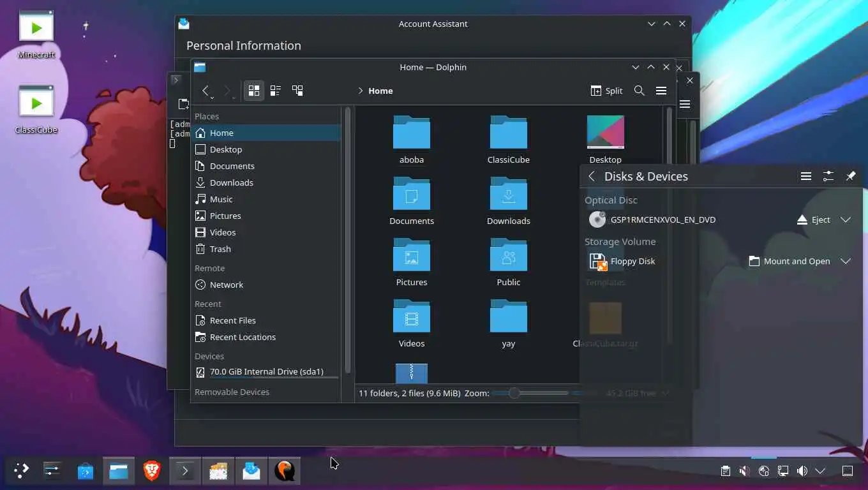Select the ClassiCube folder in Dolphin
868x490 pixels.
[509, 140]
